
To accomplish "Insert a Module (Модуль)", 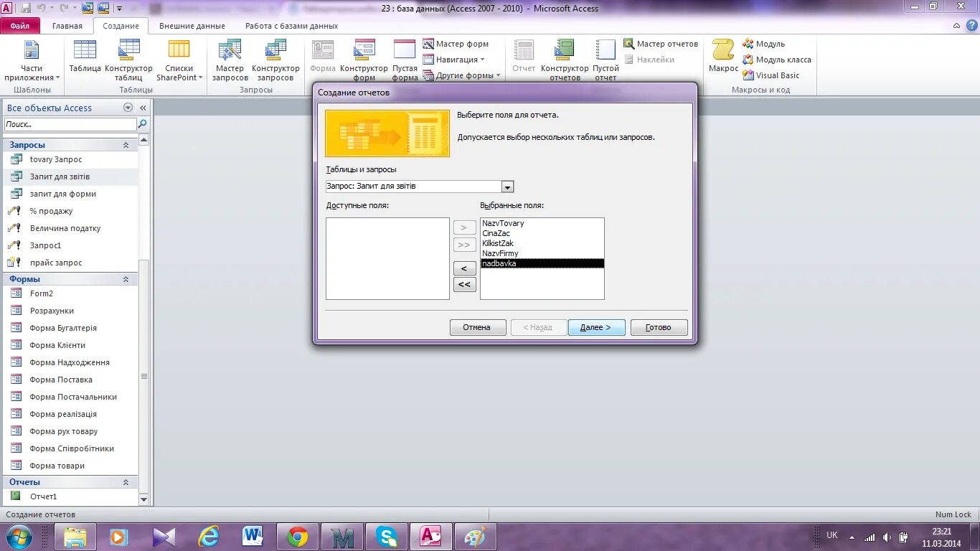I will 763,44.
